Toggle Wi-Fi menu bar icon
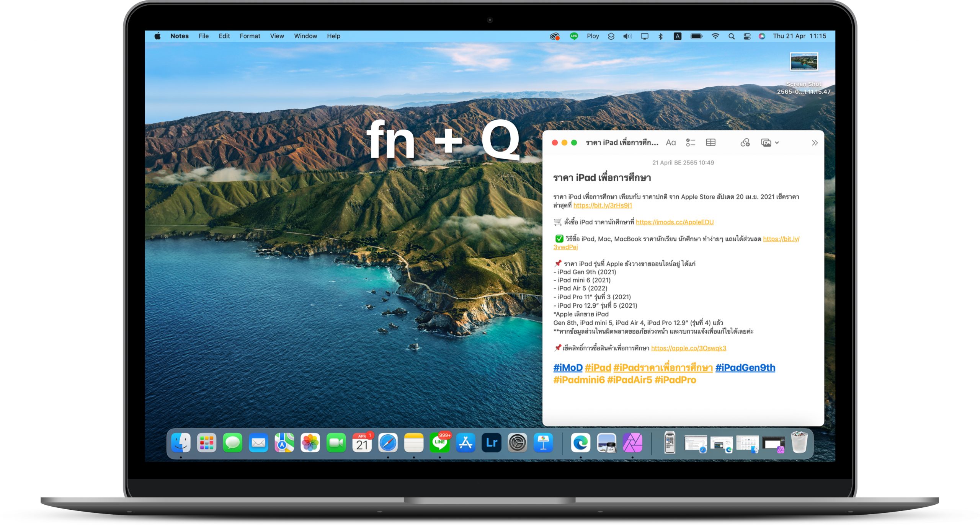This screenshot has height=525, width=980. pyautogui.click(x=715, y=36)
